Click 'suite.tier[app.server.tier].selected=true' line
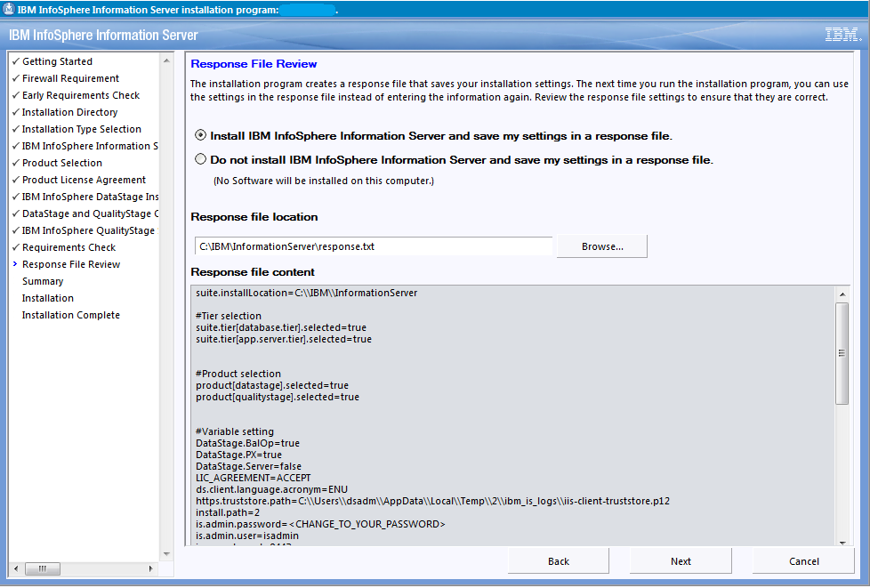Viewport: 870px width, 588px height. coord(284,339)
